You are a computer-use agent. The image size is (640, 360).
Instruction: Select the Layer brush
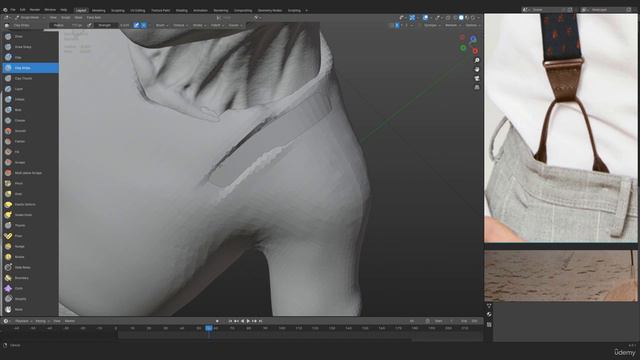(30, 89)
